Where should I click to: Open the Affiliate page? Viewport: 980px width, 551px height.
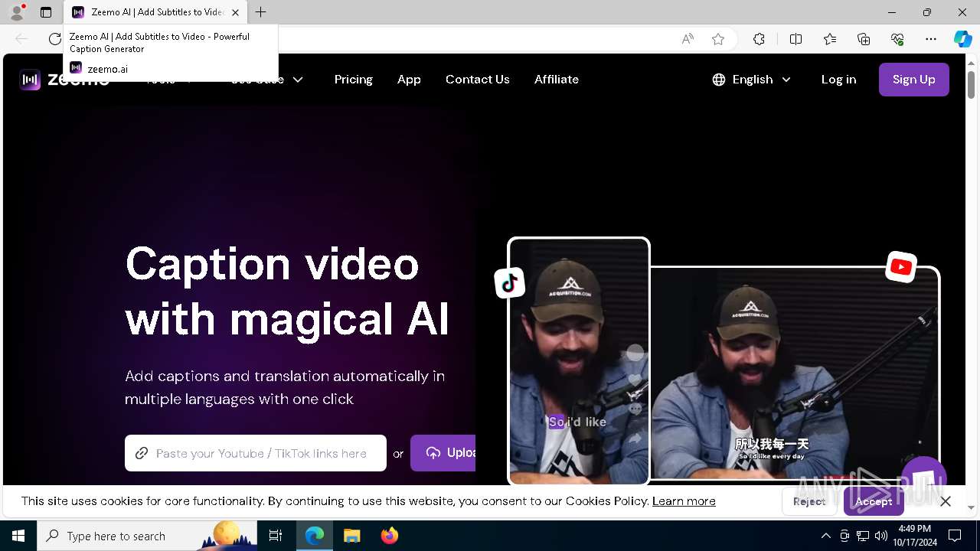coord(557,80)
